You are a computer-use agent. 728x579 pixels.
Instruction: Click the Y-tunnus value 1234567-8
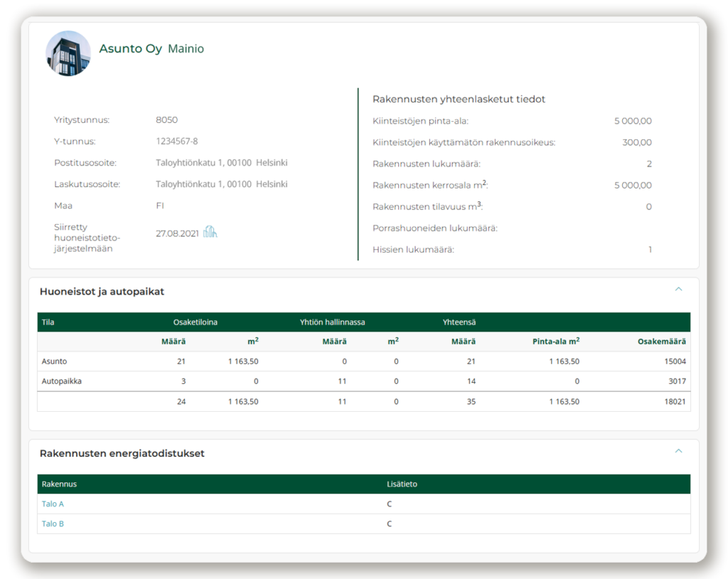[177, 142]
